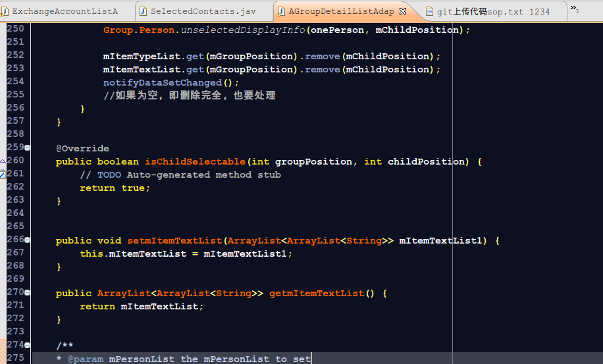Click the word notifyDataSetChanged on line 254

tap(163, 83)
